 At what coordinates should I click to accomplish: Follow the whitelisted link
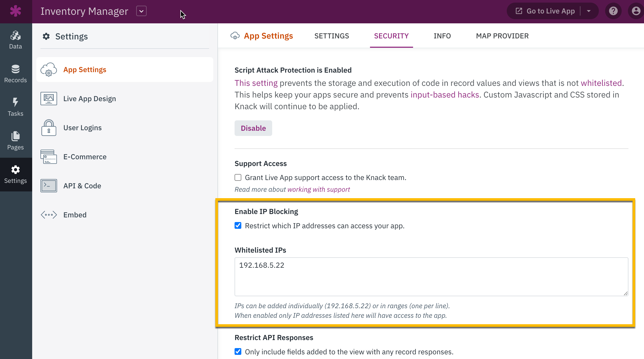click(601, 83)
